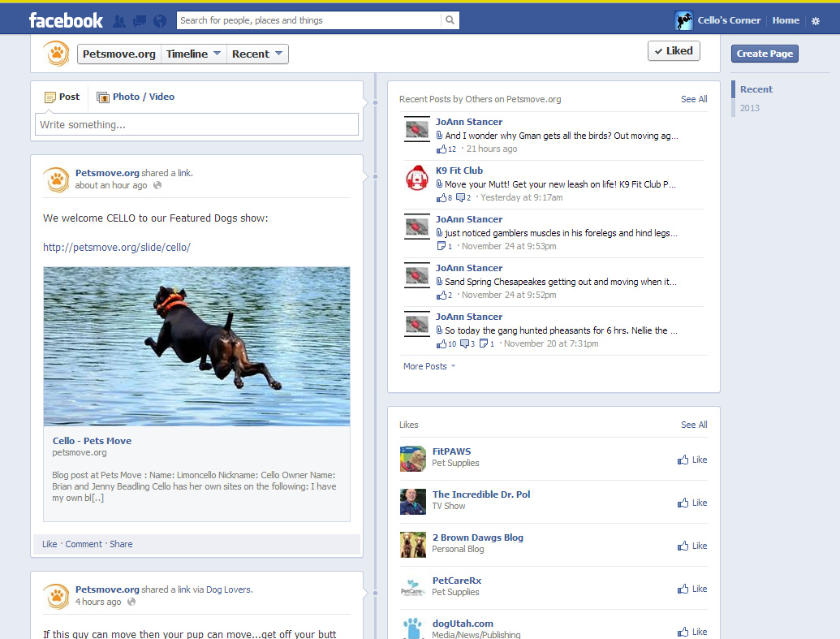Open petsmove.org/slide/cello link
The image size is (840, 639).
[117, 247]
